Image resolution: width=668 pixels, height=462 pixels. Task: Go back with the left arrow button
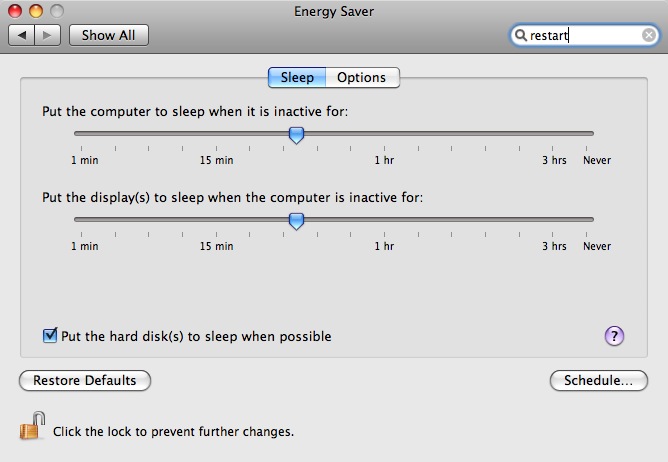pos(22,35)
